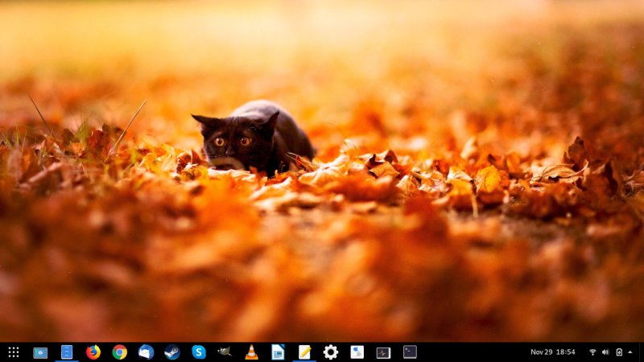
Task: Open Settings gear icon
Action: point(331,352)
